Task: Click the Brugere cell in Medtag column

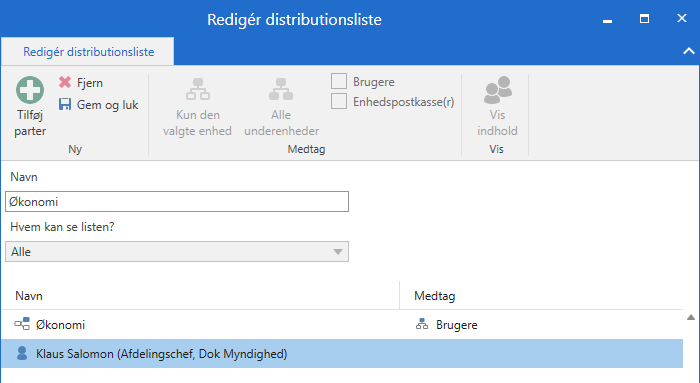Action: [x=456, y=325]
